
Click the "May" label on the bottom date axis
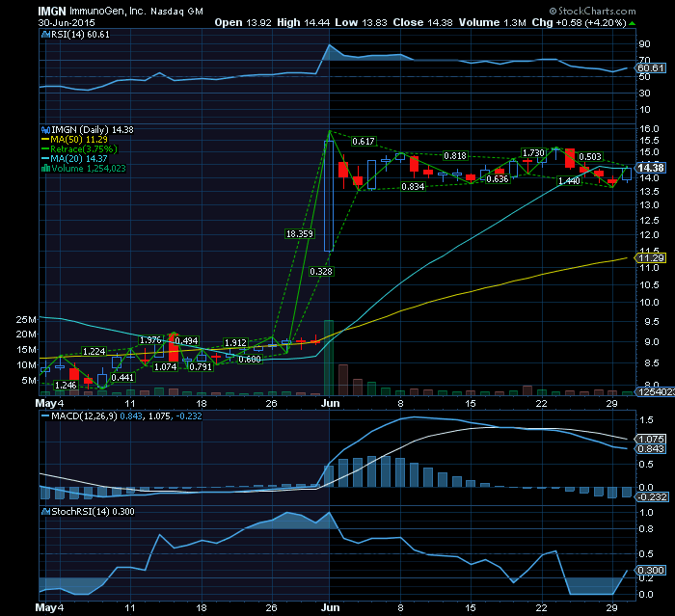pyautogui.click(x=45, y=608)
